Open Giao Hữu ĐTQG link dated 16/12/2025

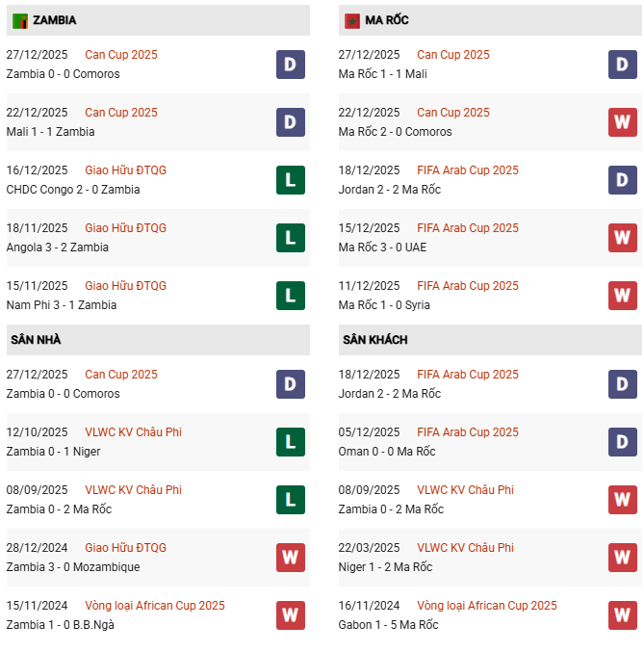pyautogui.click(x=125, y=170)
